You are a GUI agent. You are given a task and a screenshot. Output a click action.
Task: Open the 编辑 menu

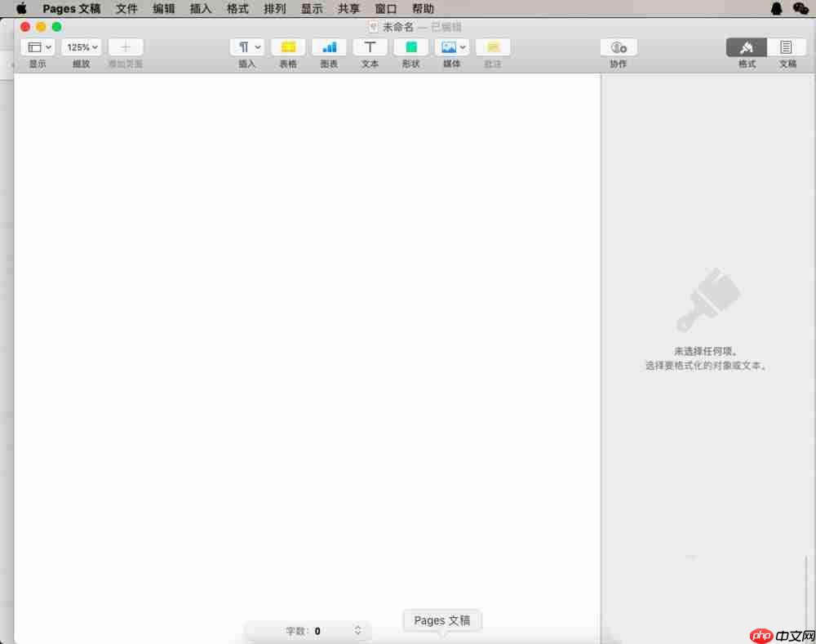163,8
